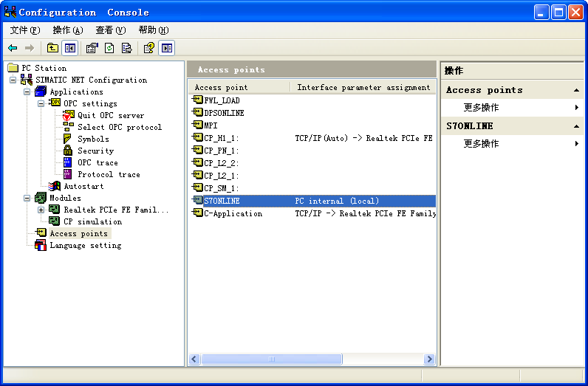Select Language setting tree label

[86, 246]
